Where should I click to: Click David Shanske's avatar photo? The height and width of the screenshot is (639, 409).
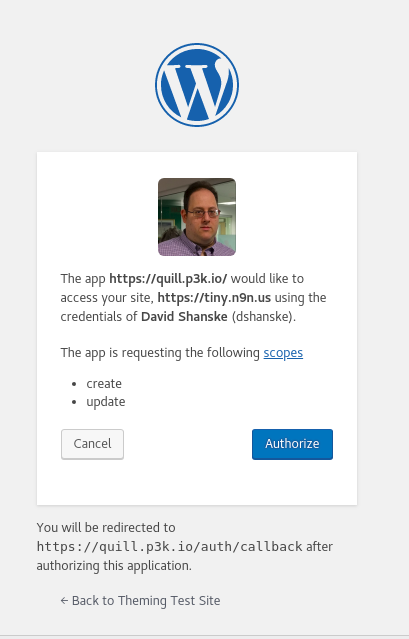pyautogui.click(x=197, y=217)
